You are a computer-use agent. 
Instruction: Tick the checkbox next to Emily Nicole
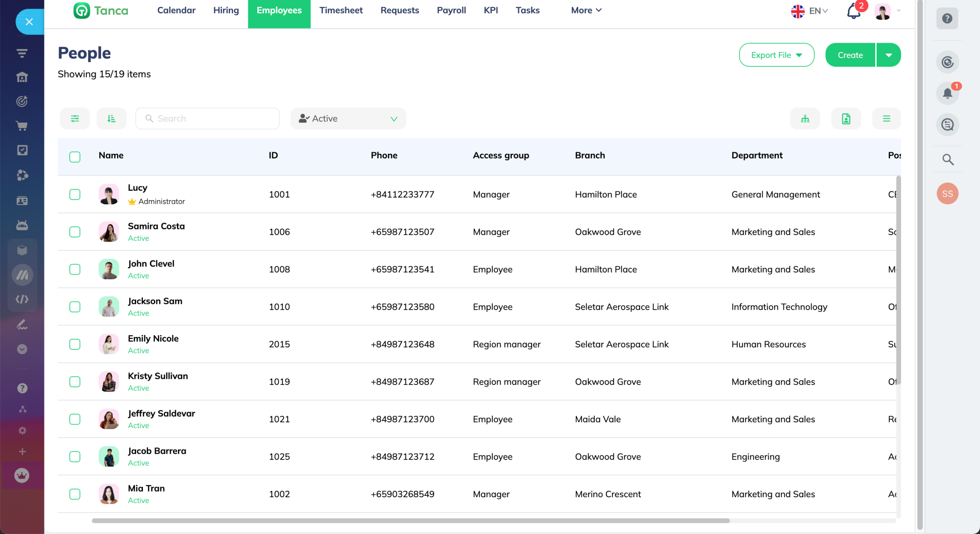tap(75, 344)
